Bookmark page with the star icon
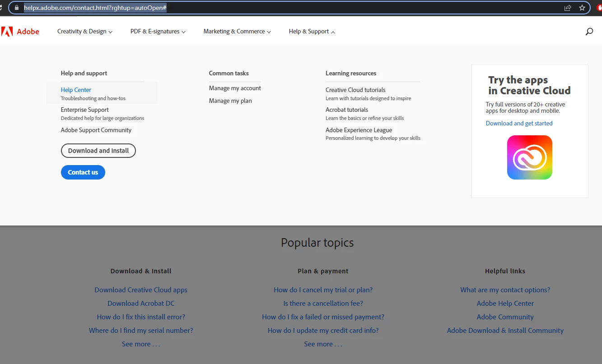This screenshot has height=364, width=602. (x=582, y=8)
